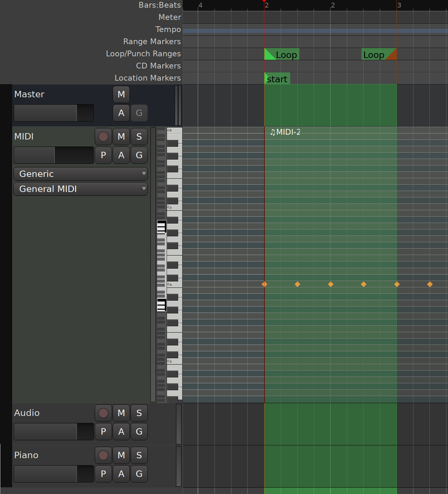Click the Location Markers ruler label

coord(148,78)
